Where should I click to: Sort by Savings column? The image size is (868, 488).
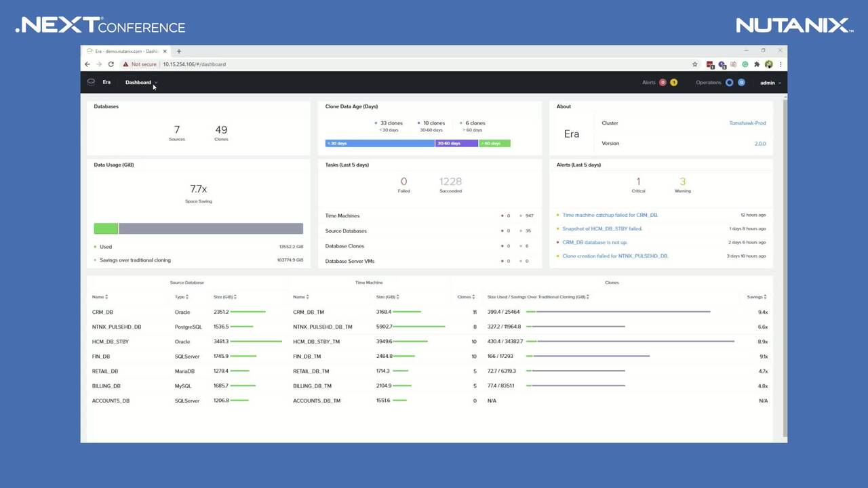(x=757, y=297)
